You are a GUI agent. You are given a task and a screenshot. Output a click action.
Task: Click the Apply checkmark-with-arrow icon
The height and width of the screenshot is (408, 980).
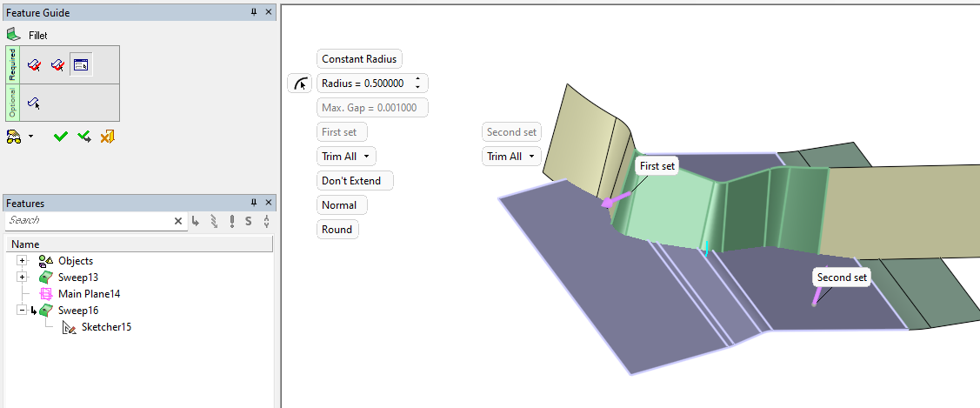(x=84, y=137)
